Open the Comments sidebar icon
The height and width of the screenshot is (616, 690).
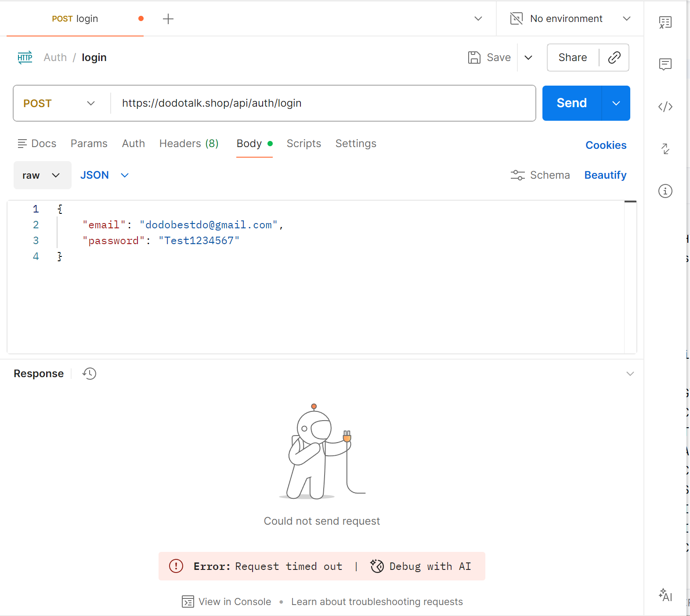coord(665,65)
